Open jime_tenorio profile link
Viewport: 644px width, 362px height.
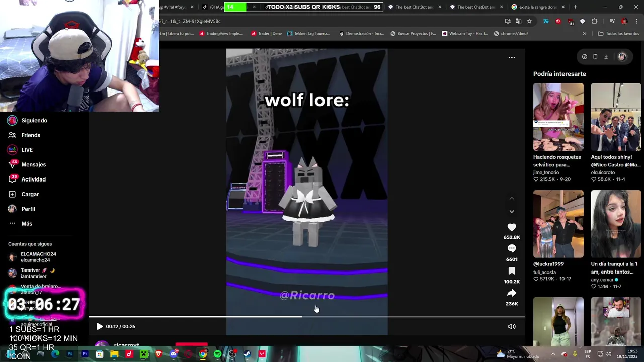pyautogui.click(x=546, y=172)
